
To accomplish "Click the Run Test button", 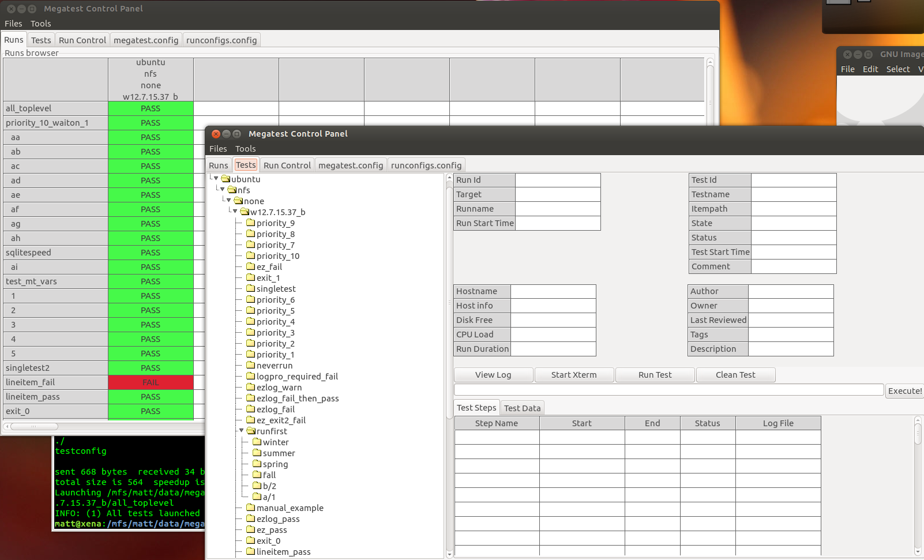I will pyautogui.click(x=655, y=375).
